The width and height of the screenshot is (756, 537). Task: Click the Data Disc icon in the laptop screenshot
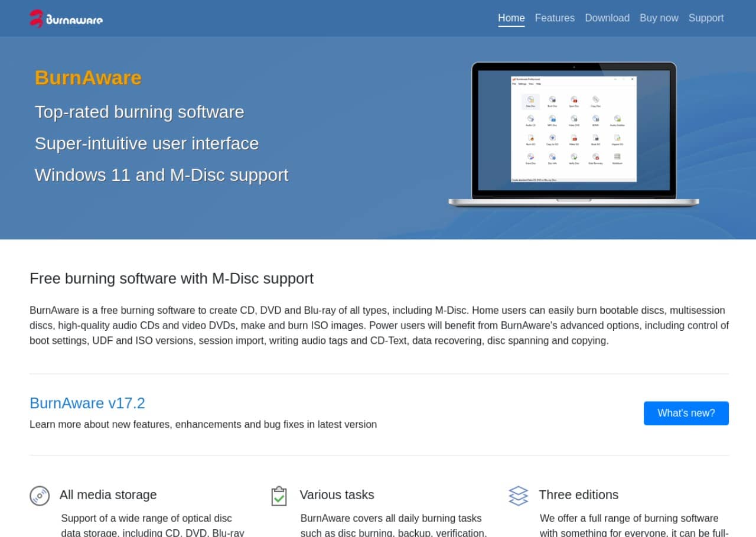[x=530, y=100]
